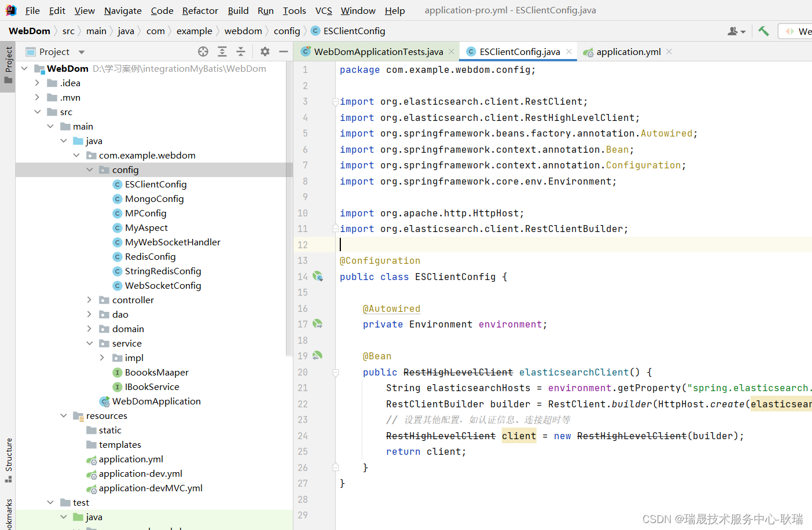Open the Structure tool window sidebar button
The image size is (812, 530).
(x=8, y=460)
